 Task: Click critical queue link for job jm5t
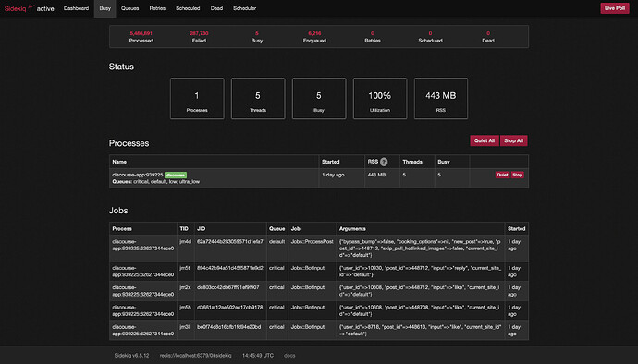pyautogui.click(x=276, y=268)
